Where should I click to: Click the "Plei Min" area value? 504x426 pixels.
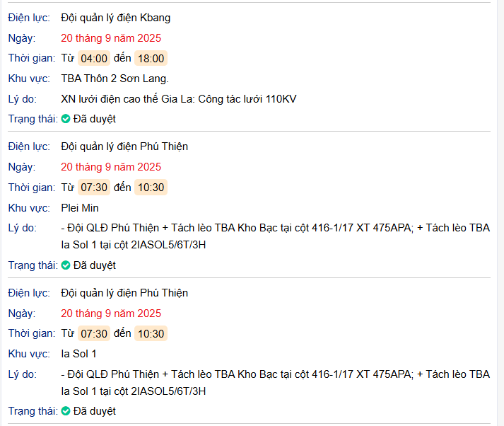[80, 208]
